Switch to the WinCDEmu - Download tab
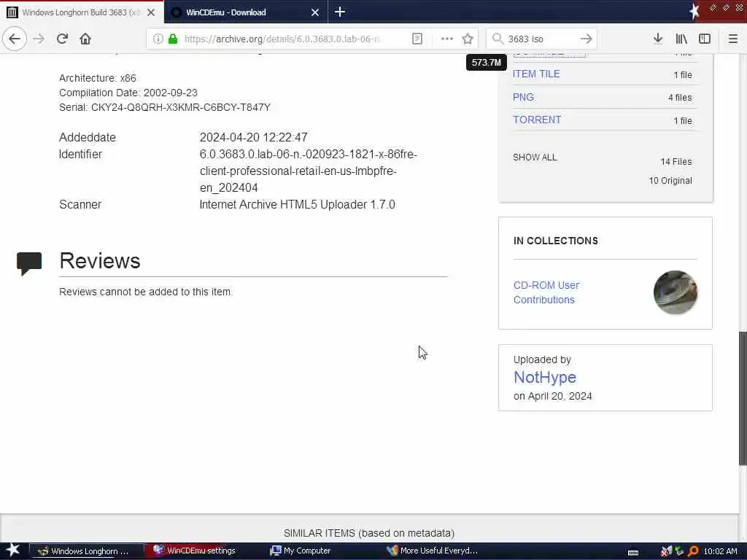The width and height of the screenshot is (747, 560). [x=246, y=12]
